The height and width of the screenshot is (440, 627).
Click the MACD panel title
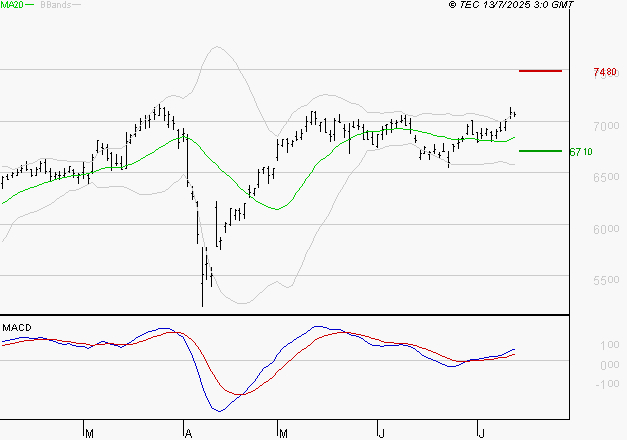[15, 327]
